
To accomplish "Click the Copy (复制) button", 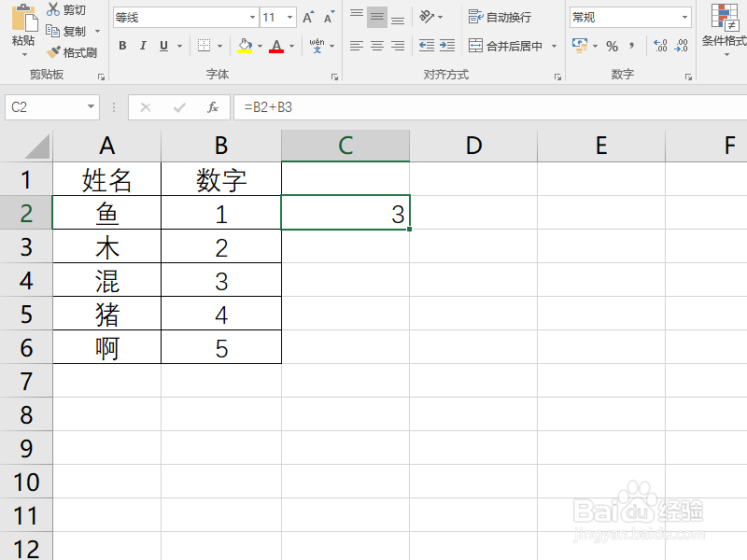I will 66,31.
